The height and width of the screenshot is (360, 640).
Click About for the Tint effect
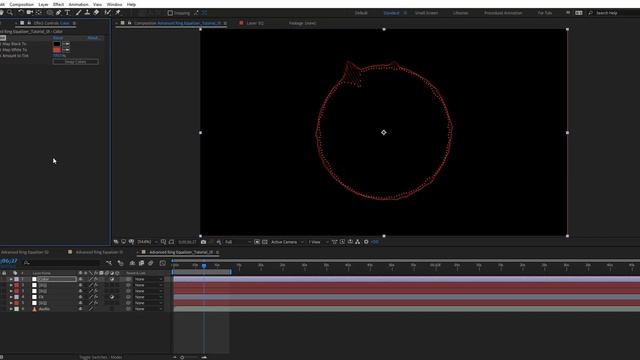[x=93, y=38]
